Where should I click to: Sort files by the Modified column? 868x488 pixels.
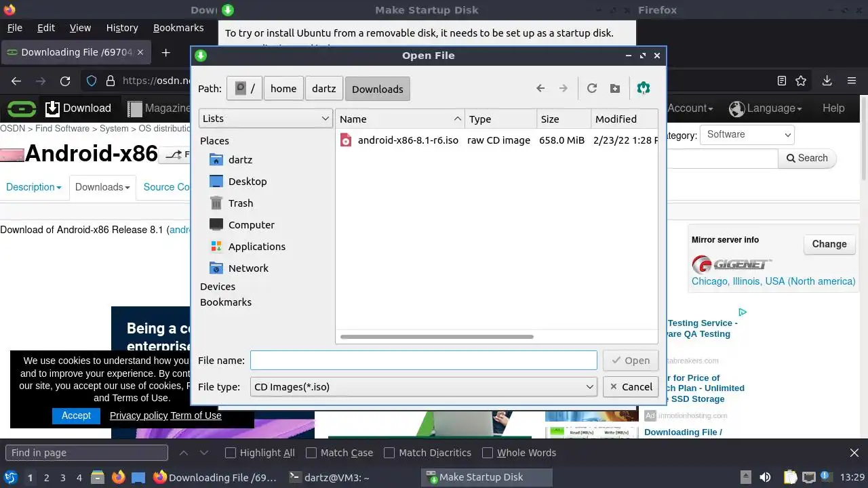pos(624,119)
